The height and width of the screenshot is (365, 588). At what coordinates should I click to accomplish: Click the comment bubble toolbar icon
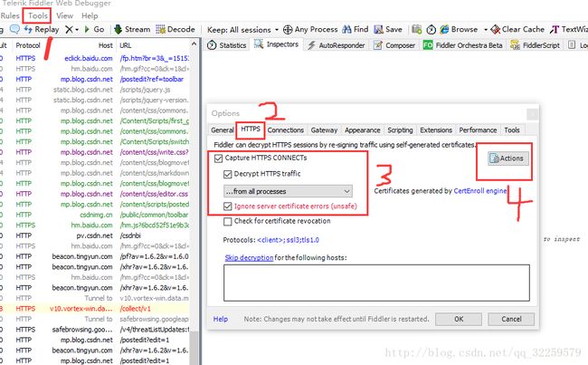(x=14, y=29)
